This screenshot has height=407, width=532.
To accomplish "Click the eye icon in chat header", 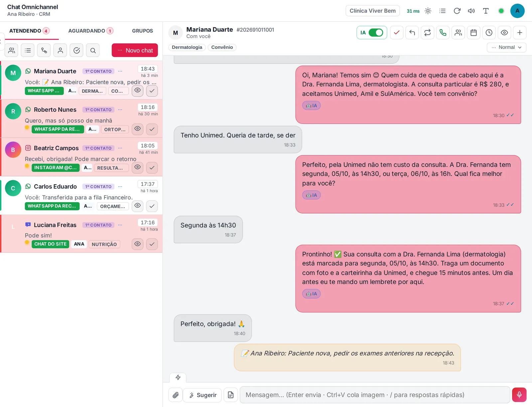I will pyautogui.click(x=504, y=33).
